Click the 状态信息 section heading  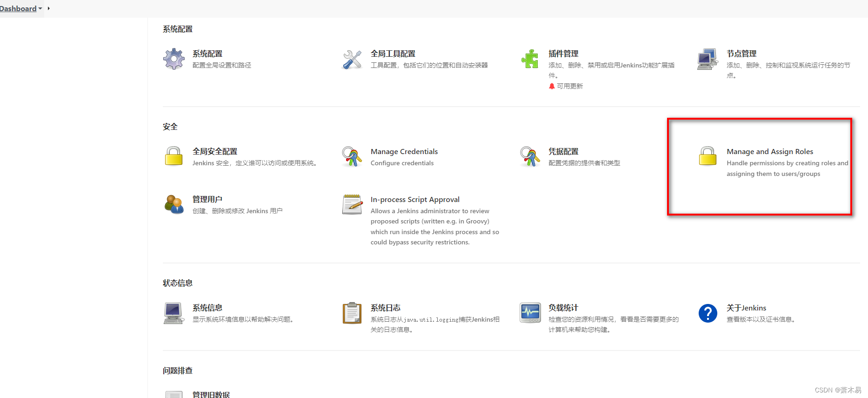pos(178,283)
